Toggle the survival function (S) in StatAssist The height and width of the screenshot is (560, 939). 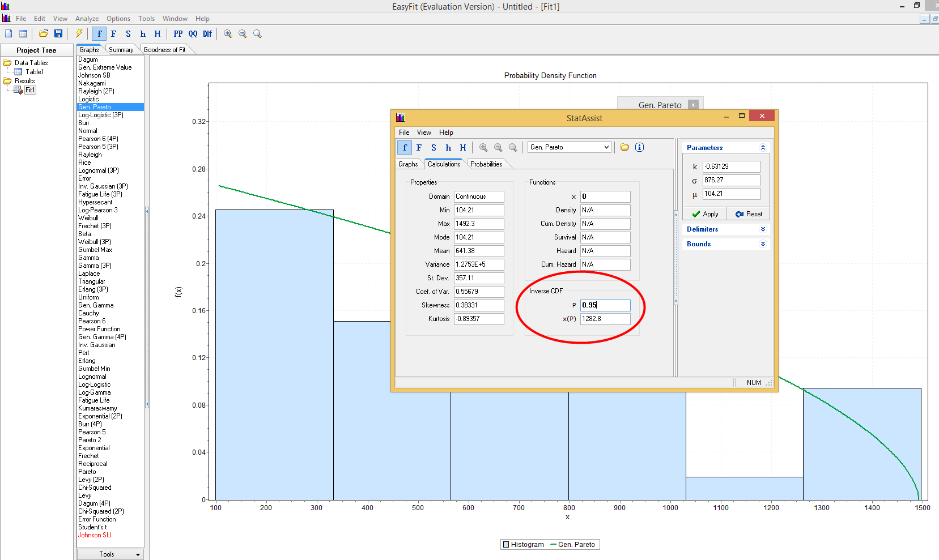(x=434, y=148)
